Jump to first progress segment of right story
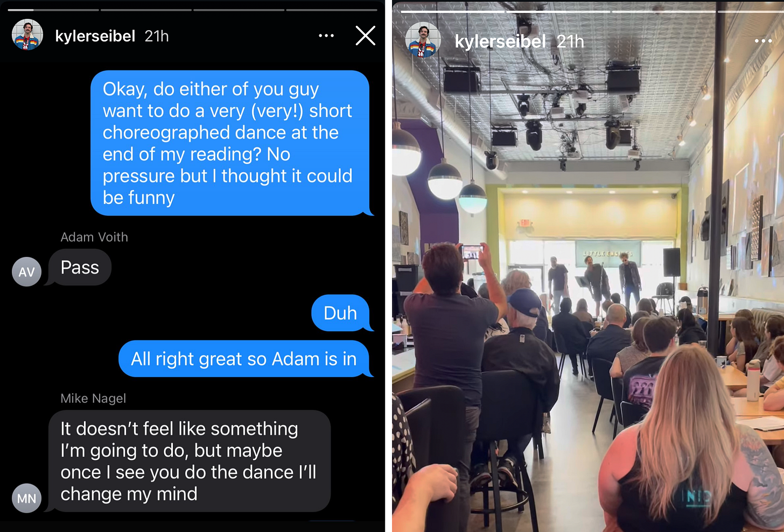 point(452,11)
